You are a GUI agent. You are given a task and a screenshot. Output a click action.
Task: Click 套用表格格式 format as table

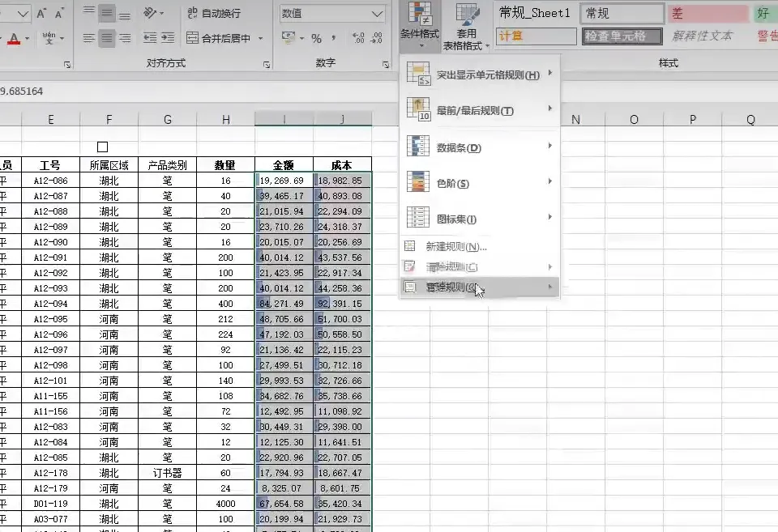(465, 27)
